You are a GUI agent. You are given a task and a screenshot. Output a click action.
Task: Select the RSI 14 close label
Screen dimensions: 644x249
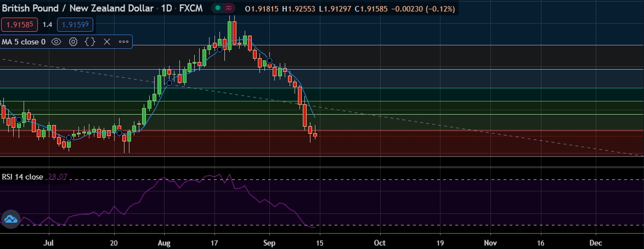click(x=22, y=177)
